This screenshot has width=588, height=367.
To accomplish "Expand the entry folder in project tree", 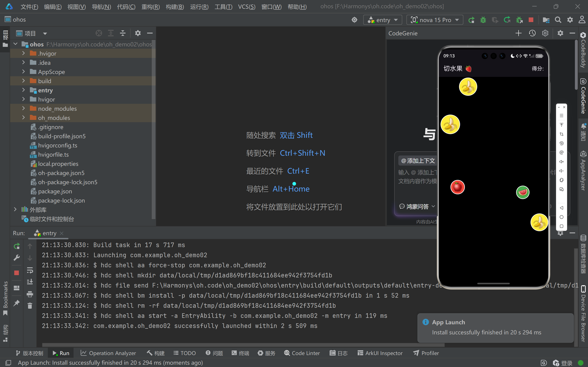I will (23, 90).
